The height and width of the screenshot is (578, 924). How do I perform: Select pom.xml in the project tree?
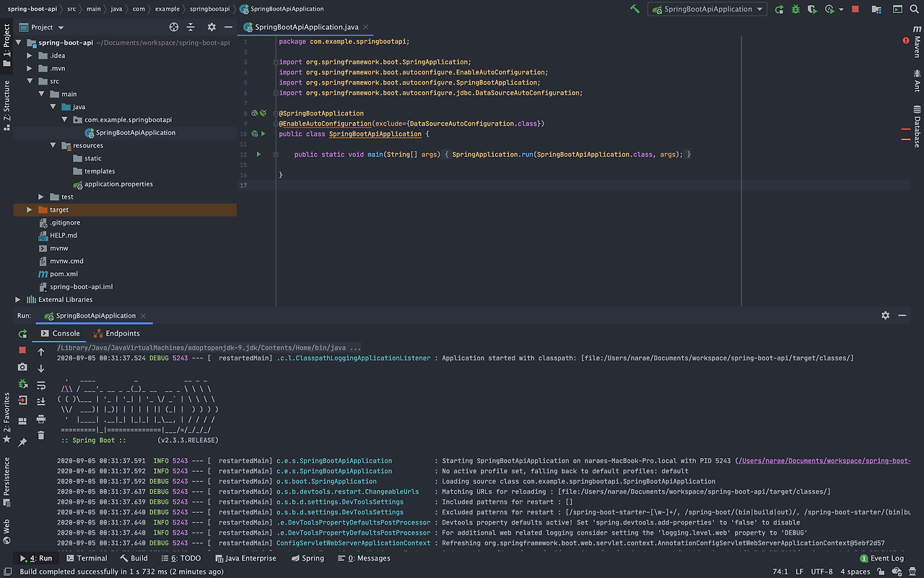point(64,274)
